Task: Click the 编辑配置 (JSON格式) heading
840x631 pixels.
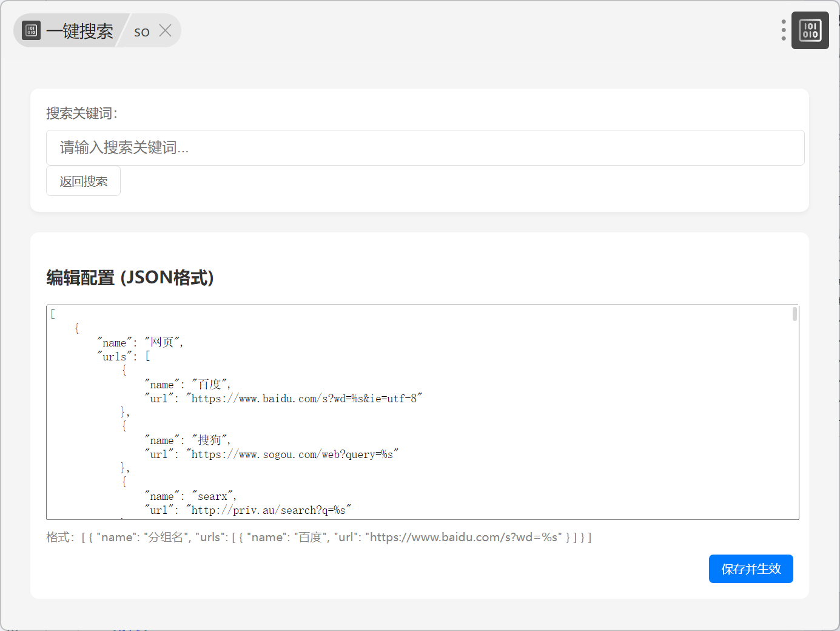Action: (x=130, y=277)
